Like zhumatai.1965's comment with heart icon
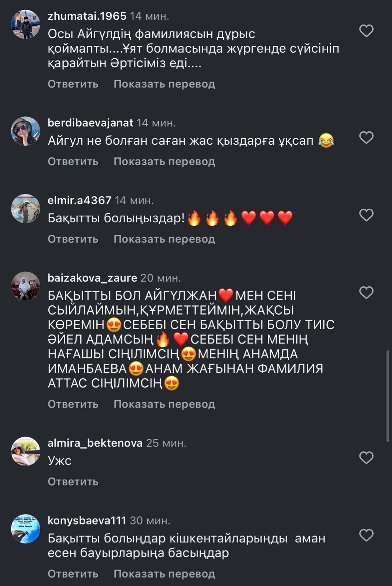 coord(366,31)
